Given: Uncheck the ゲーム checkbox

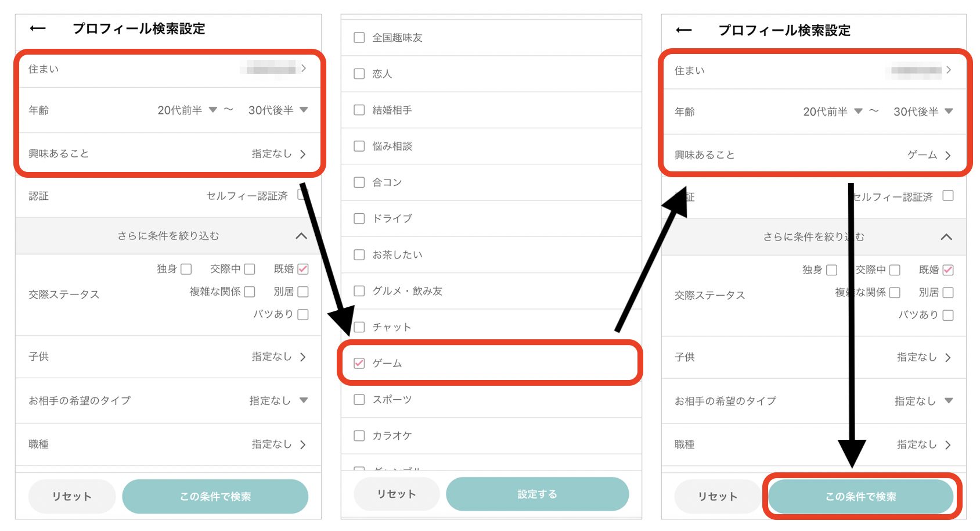Looking at the screenshot, I should [359, 363].
